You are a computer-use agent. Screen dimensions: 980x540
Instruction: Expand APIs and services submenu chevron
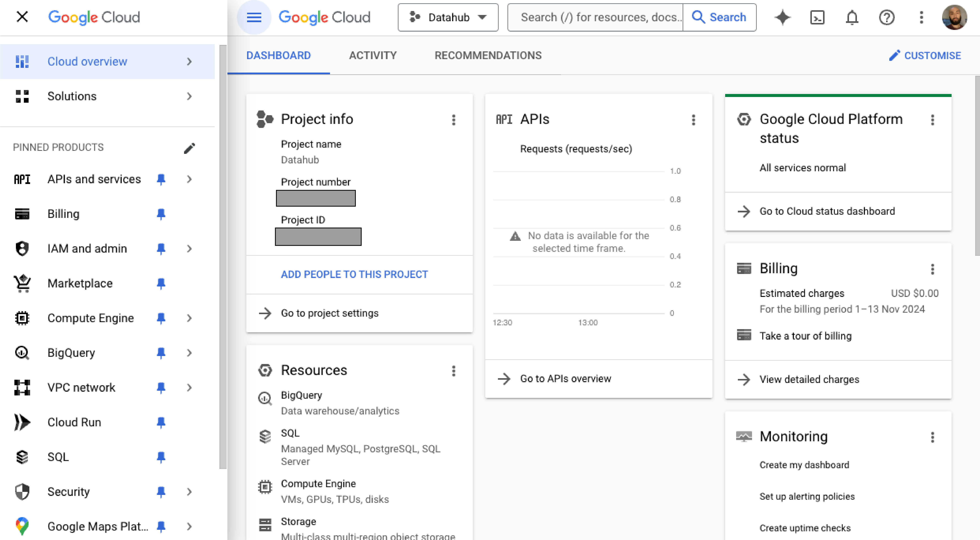[189, 179]
